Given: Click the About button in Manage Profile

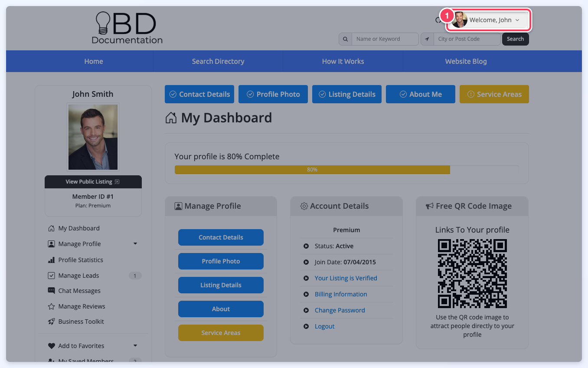Looking at the screenshot, I should pos(221,309).
